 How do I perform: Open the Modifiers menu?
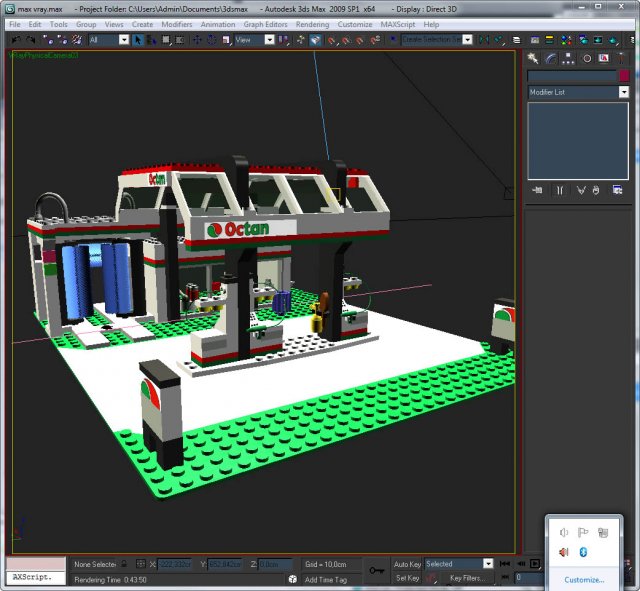[177, 24]
